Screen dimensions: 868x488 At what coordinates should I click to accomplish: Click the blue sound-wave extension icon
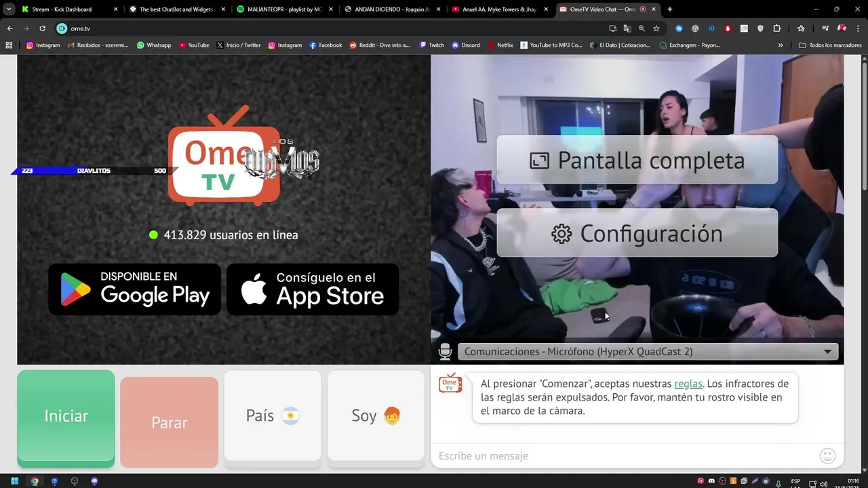coord(711,28)
